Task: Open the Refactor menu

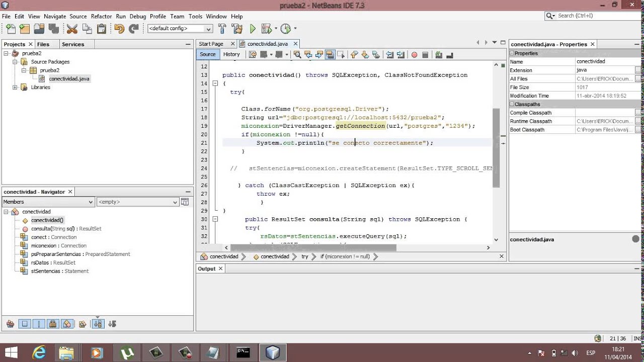Action: point(102,16)
